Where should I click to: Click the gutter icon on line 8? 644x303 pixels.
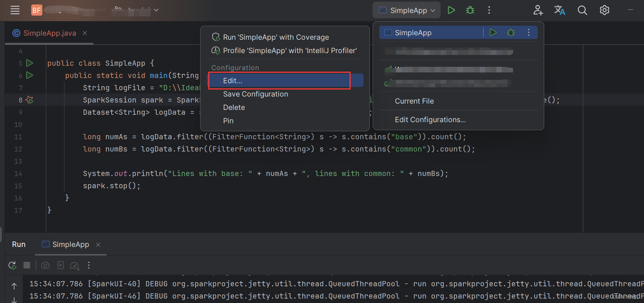(x=30, y=100)
